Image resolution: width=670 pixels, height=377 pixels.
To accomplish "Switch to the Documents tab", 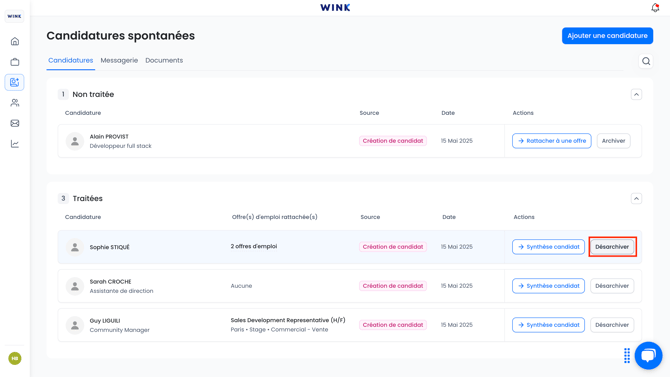I will 164,60.
